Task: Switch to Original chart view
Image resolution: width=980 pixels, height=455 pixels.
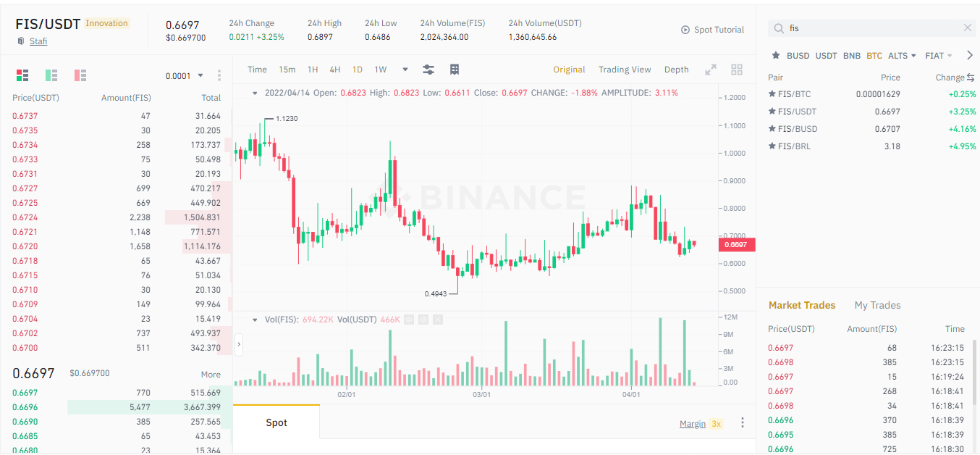Action: click(569, 70)
